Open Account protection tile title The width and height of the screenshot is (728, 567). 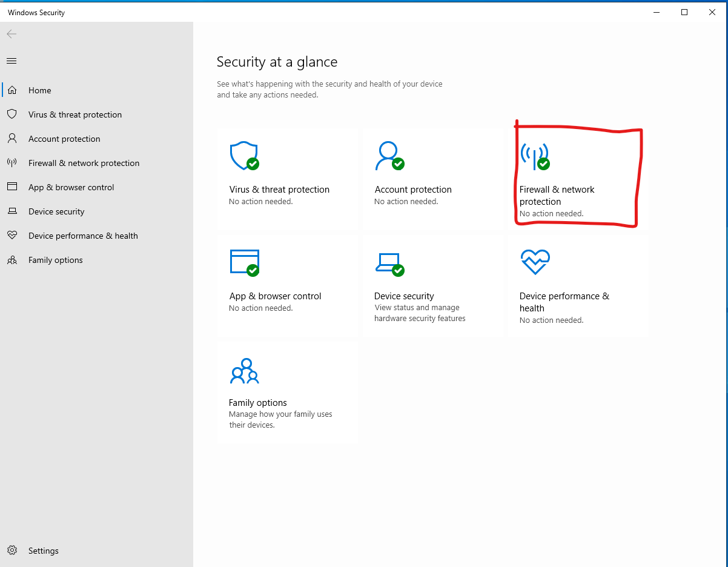(x=413, y=190)
